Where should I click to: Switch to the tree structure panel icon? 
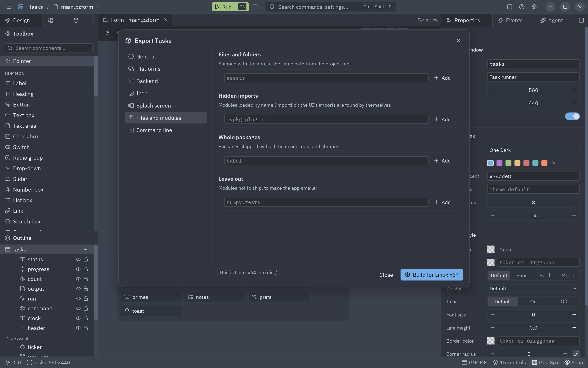pyautogui.click(x=50, y=20)
